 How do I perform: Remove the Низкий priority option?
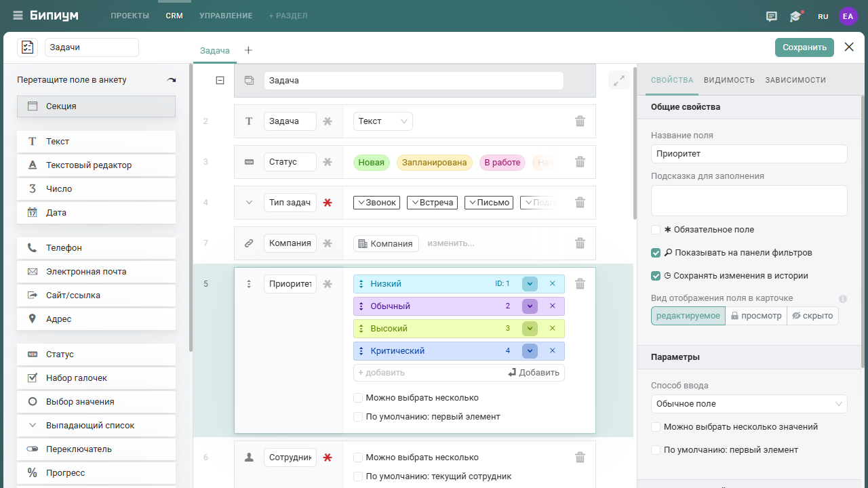[x=553, y=284]
